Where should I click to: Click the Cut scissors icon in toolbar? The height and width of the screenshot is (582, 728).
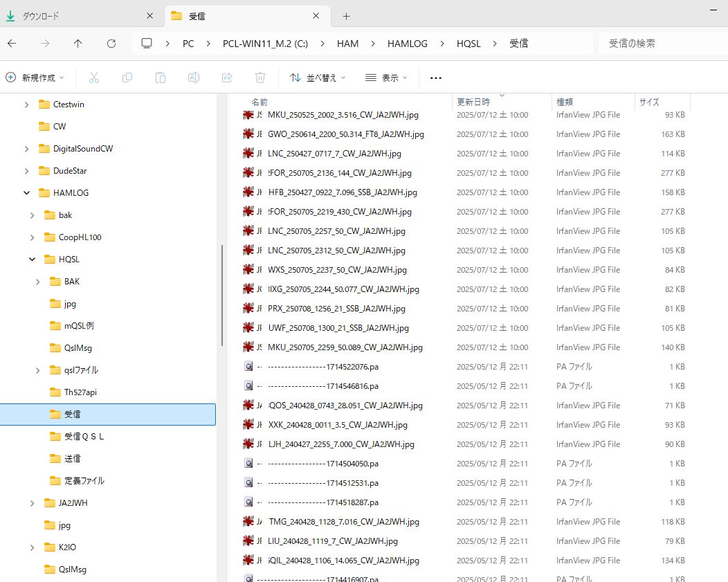(x=94, y=78)
